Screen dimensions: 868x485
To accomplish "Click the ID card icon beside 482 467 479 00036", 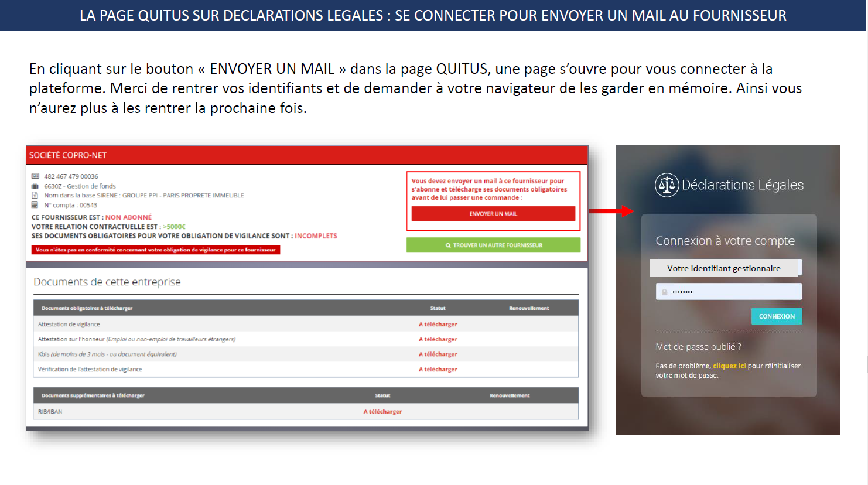I will (35, 176).
